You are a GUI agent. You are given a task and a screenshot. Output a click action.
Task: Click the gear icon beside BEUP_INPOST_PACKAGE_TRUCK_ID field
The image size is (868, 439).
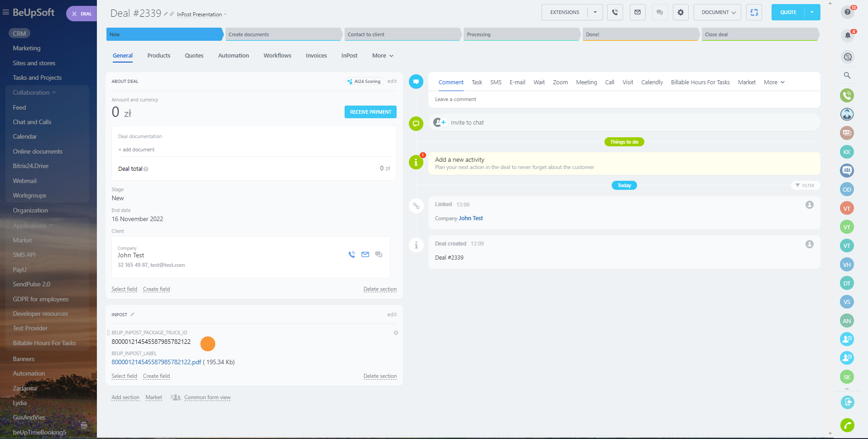396,333
